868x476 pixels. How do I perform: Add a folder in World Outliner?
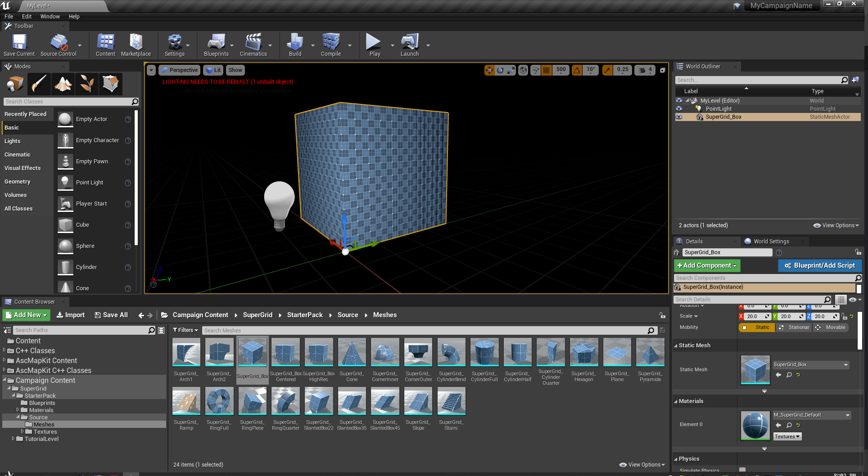855,80
